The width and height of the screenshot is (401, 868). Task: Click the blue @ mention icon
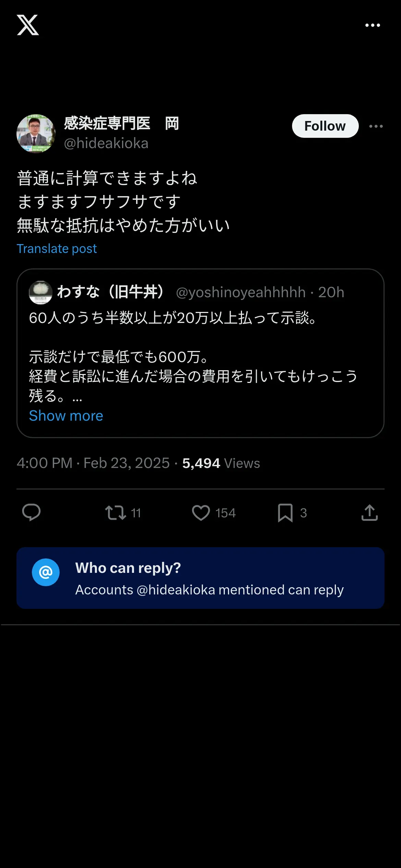46,572
